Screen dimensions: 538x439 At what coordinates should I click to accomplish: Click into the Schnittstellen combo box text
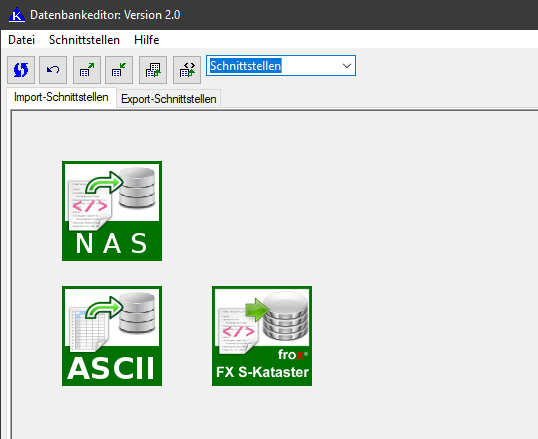(246, 66)
